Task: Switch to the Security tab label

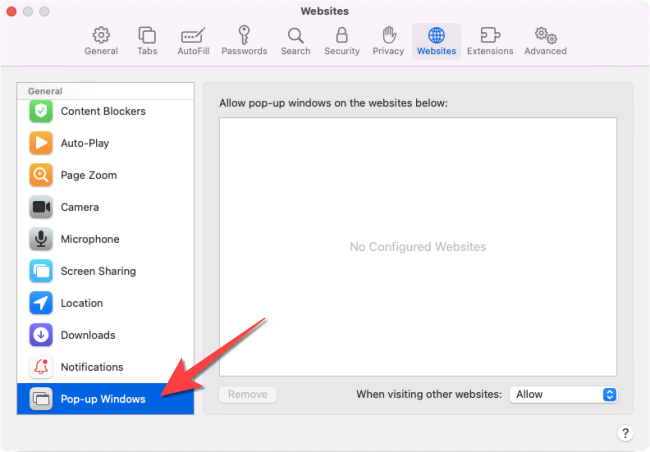Action: (x=342, y=51)
